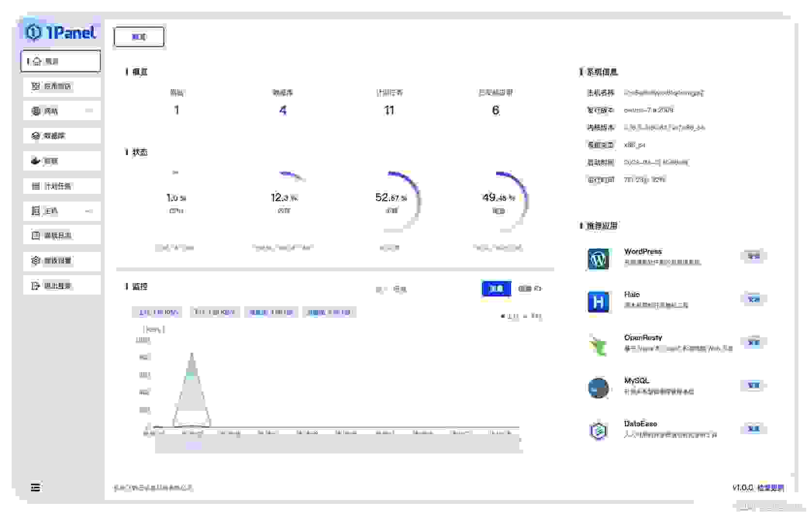Select the 退出登录 menu item
This screenshot has width=812, height=516.
pyautogui.click(x=62, y=286)
